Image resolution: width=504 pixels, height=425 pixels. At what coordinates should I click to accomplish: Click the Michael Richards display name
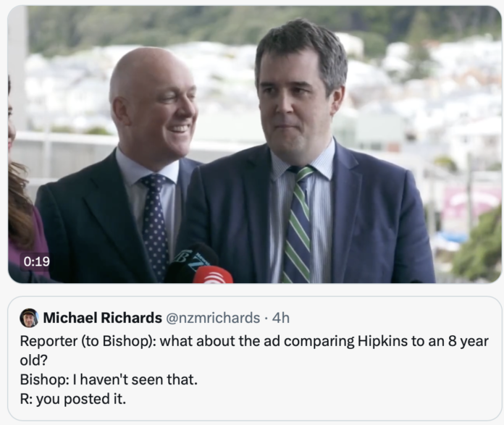[103, 318]
